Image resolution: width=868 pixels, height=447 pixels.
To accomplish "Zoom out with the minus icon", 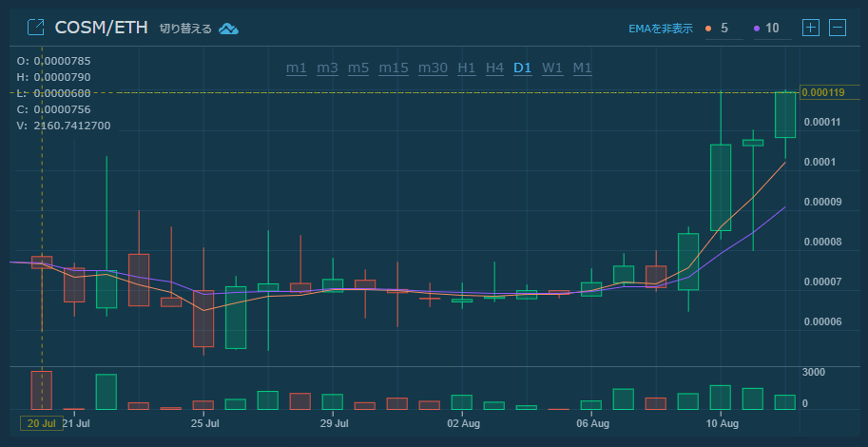I will point(838,28).
